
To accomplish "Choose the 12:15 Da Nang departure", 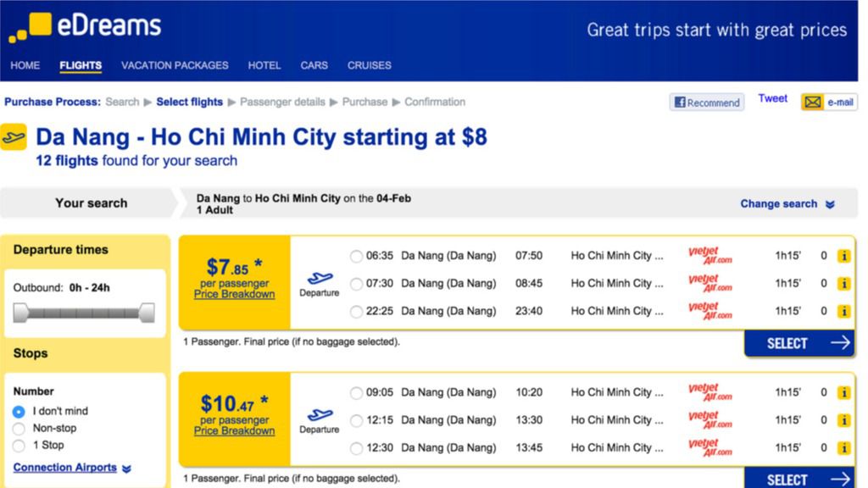I will [x=356, y=420].
